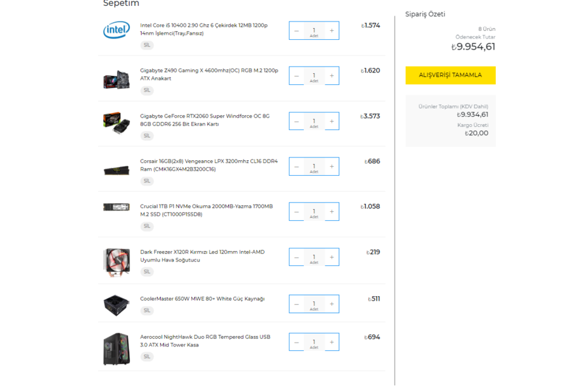588x387 pixels.
Task: Remove Crucial 1TB SSD using SİL button
Action: coord(147,226)
